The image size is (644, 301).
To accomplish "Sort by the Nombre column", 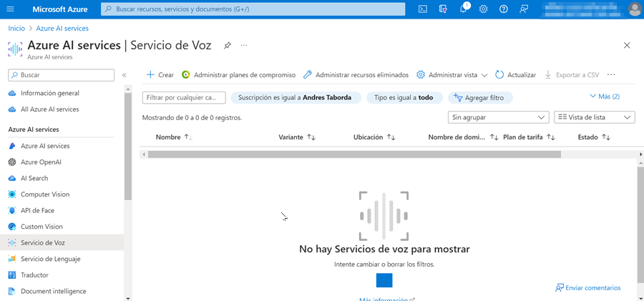I will 174,137.
